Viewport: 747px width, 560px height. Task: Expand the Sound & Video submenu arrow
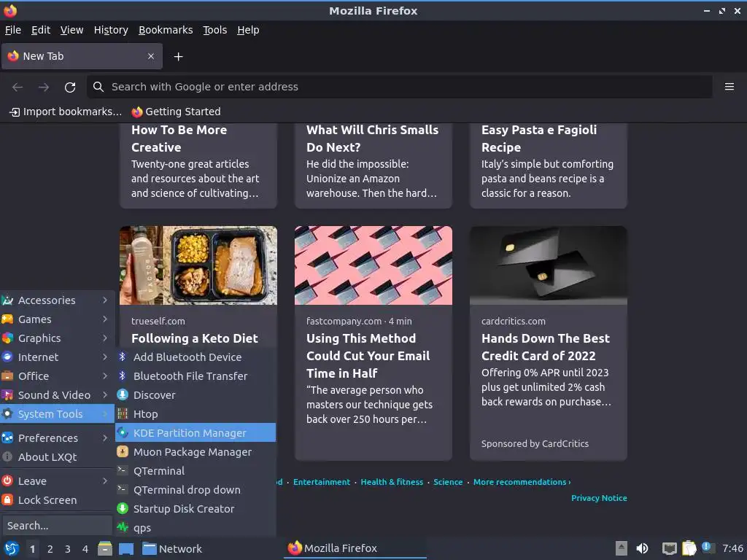105,394
